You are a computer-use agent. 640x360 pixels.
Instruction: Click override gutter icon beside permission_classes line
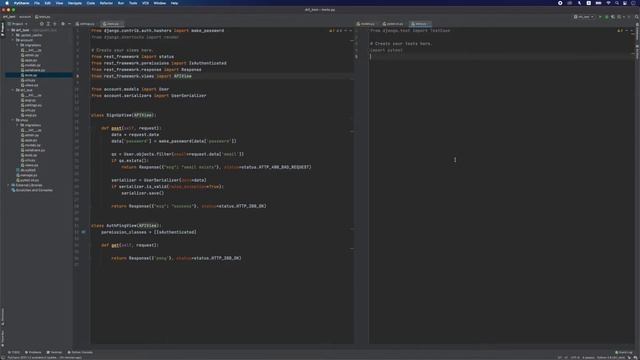pos(84,232)
